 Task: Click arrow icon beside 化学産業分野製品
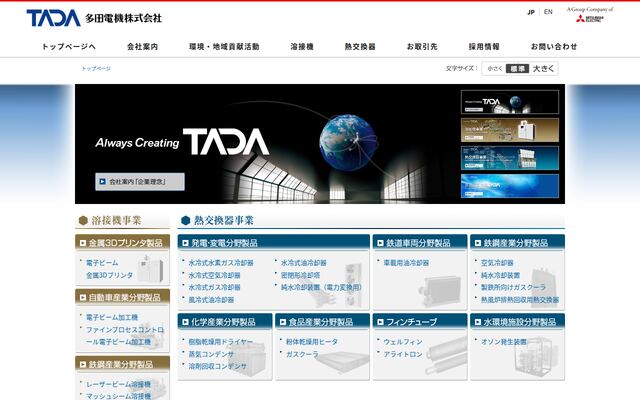[185, 322]
